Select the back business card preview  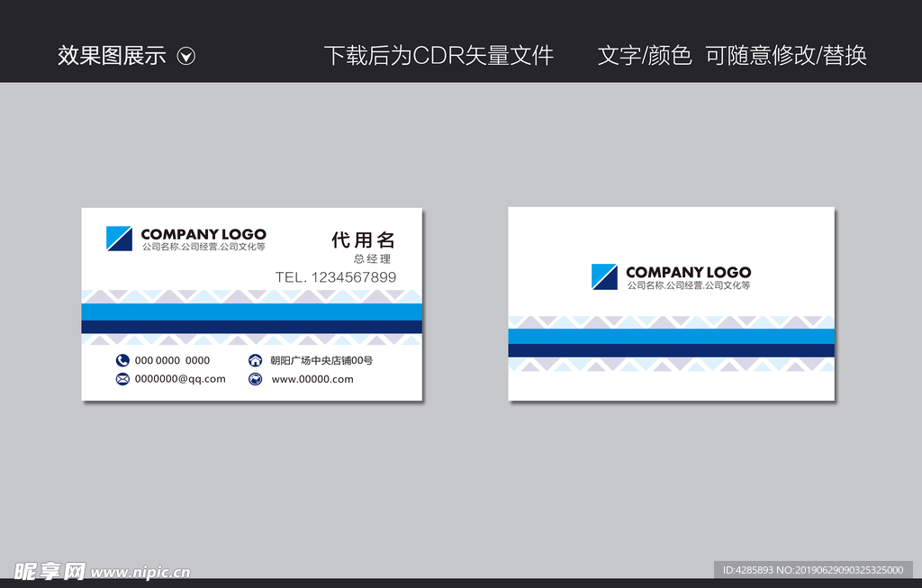click(671, 303)
